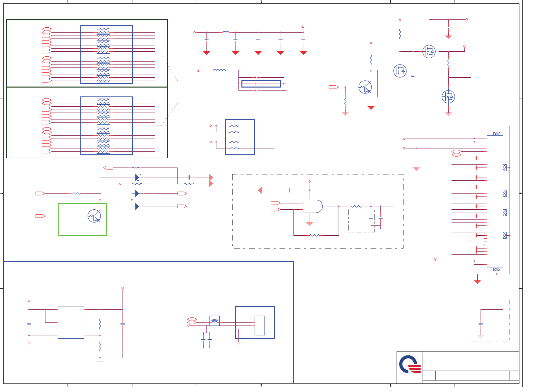Click the common-mode choke symbol beside the blue connector box
This screenshot has width=555, height=392.
[214, 321]
